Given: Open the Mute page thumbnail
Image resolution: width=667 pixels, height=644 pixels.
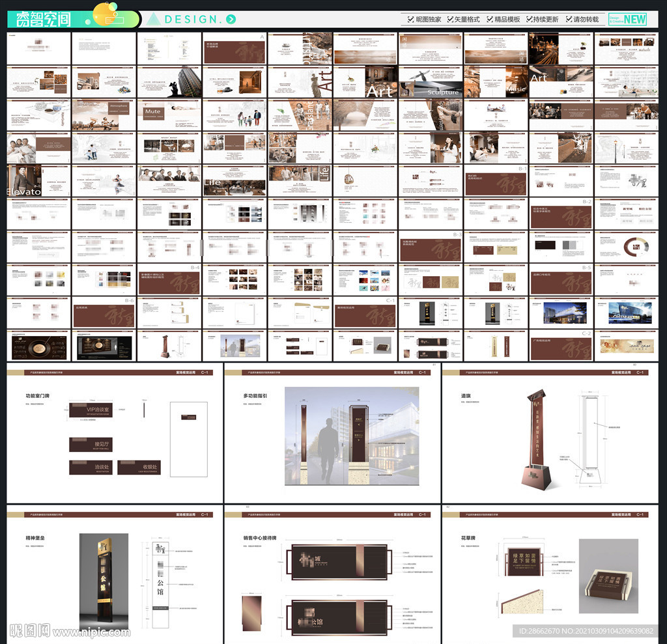Looking at the screenshot, I should click(x=169, y=114).
